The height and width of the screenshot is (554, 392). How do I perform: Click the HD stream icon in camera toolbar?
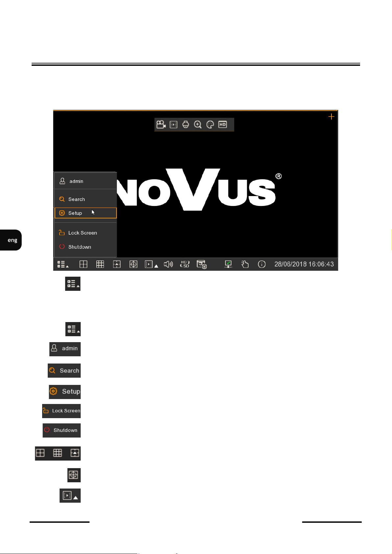tap(223, 125)
